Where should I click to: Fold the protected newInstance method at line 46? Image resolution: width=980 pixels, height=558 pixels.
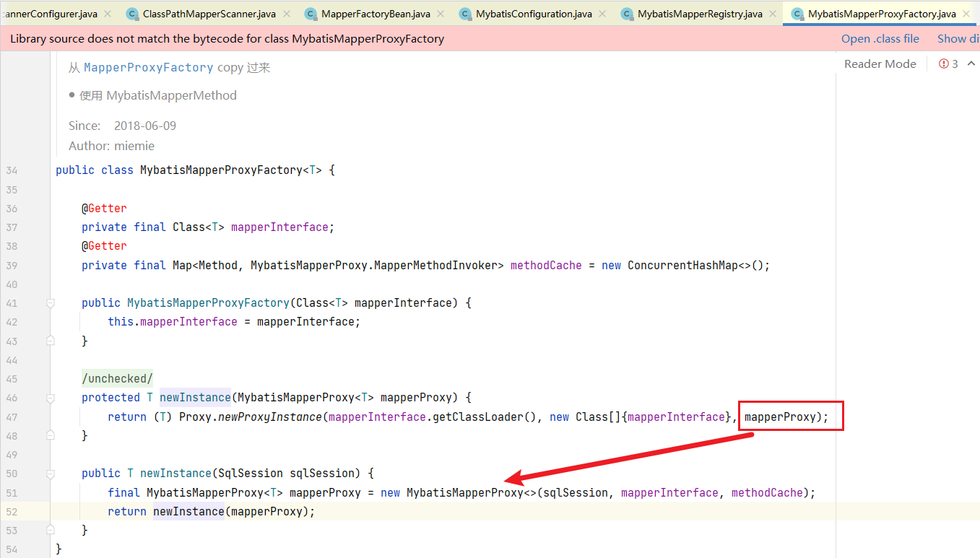(51, 398)
